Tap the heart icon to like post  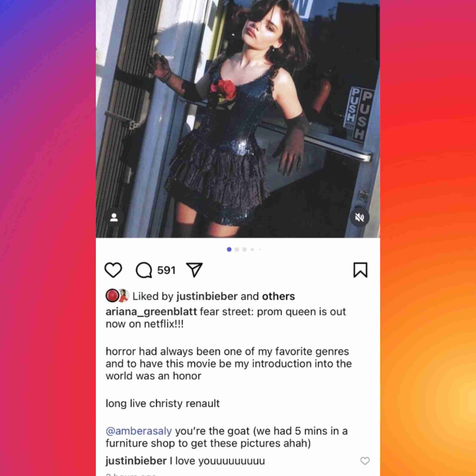[x=113, y=270]
